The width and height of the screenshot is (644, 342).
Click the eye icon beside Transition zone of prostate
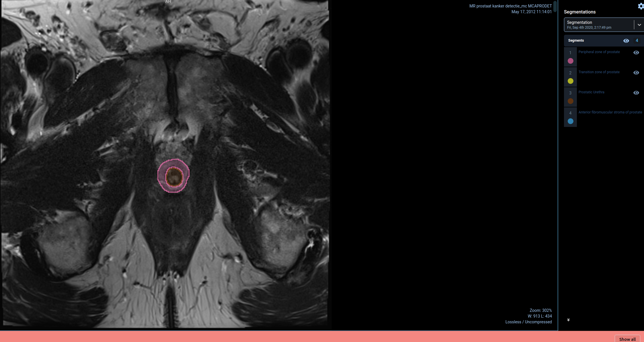pos(636,73)
